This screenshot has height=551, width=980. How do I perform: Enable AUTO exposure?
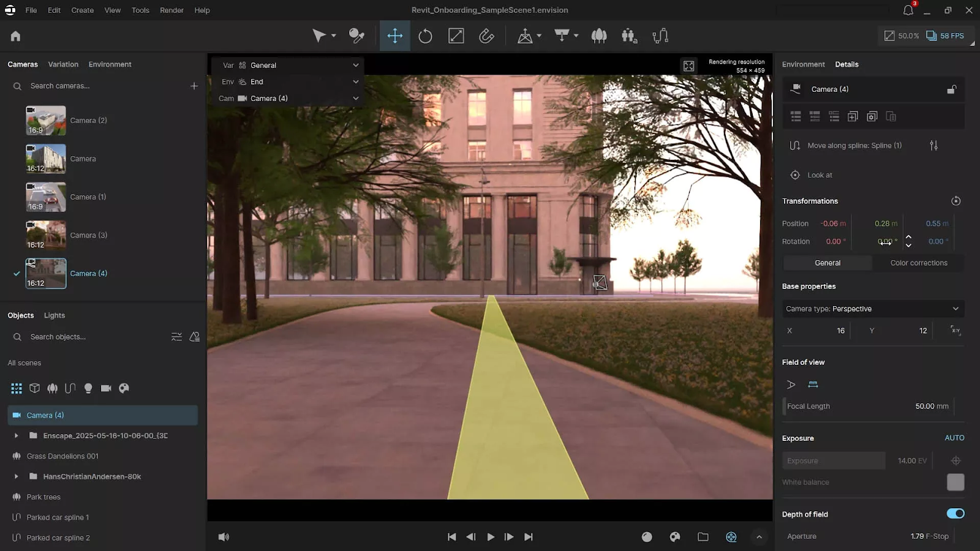(954, 438)
